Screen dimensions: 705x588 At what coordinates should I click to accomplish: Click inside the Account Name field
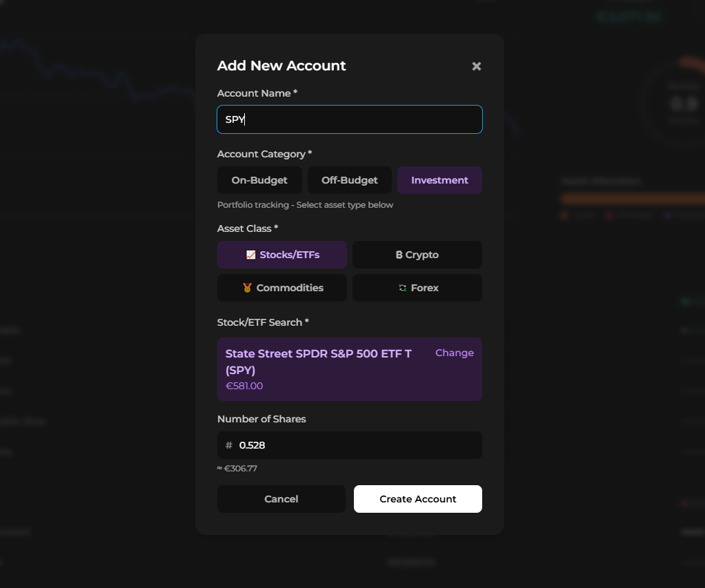[349, 119]
